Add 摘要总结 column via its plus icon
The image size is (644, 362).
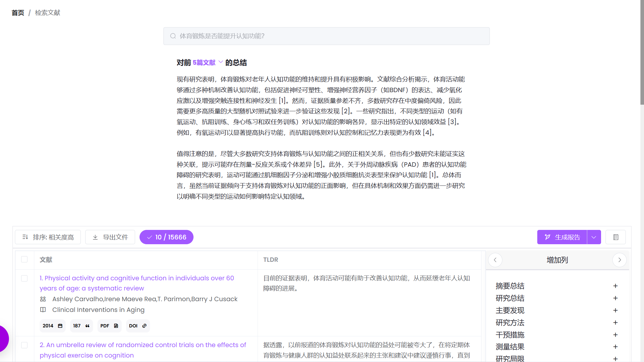615,286
